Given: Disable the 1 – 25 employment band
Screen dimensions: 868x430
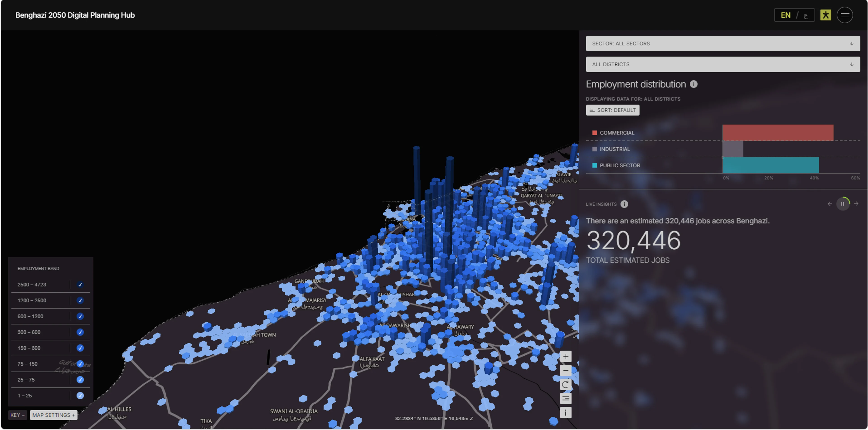Looking at the screenshot, I should 80,396.
